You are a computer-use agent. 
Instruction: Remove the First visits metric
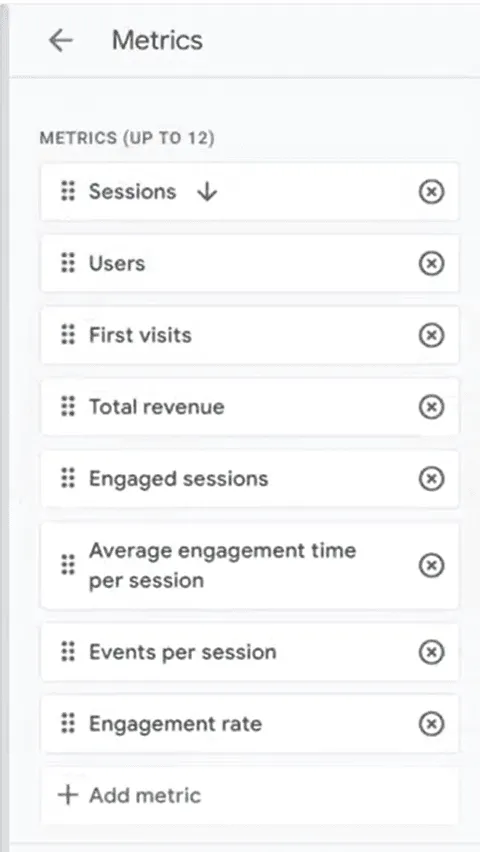click(432, 335)
